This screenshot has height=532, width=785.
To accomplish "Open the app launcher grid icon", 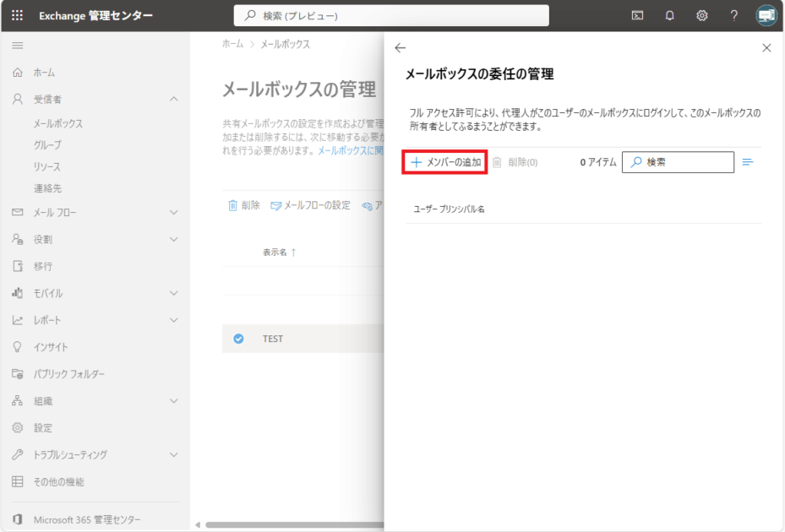I will [17, 15].
